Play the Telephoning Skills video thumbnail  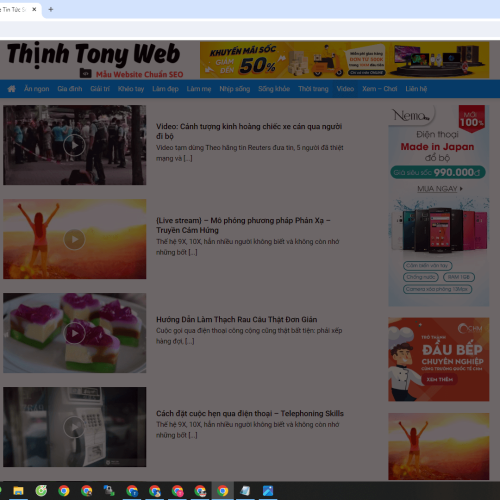pos(74,427)
